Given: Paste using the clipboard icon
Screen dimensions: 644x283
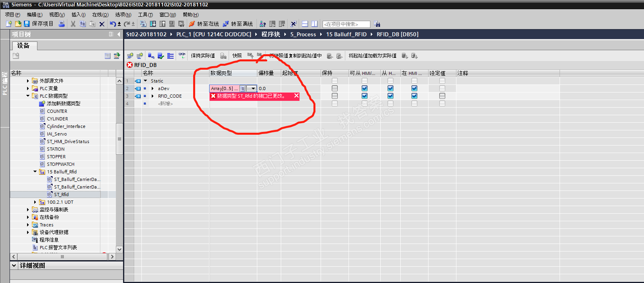Looking at the screenshot, I should [92, 24].
